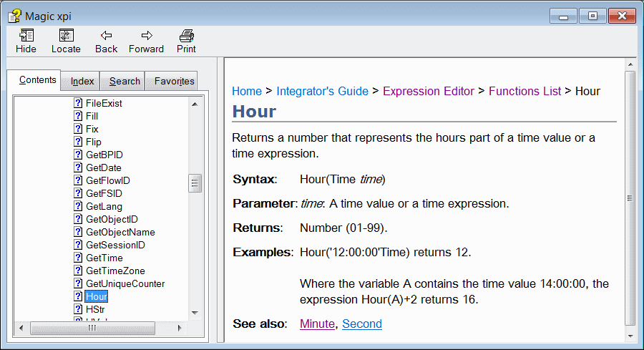Click contents tree scroll up arrow

[195, 104]
